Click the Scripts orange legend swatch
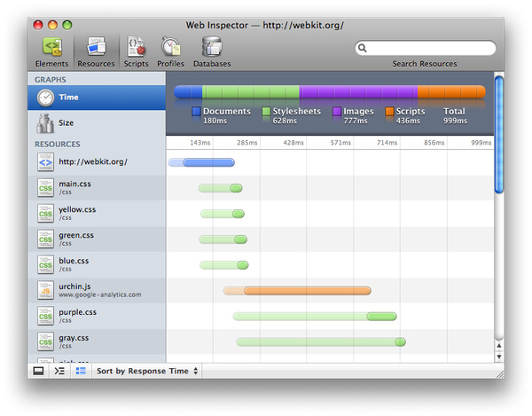Viewport: 532px width, 416px height. 389,111
